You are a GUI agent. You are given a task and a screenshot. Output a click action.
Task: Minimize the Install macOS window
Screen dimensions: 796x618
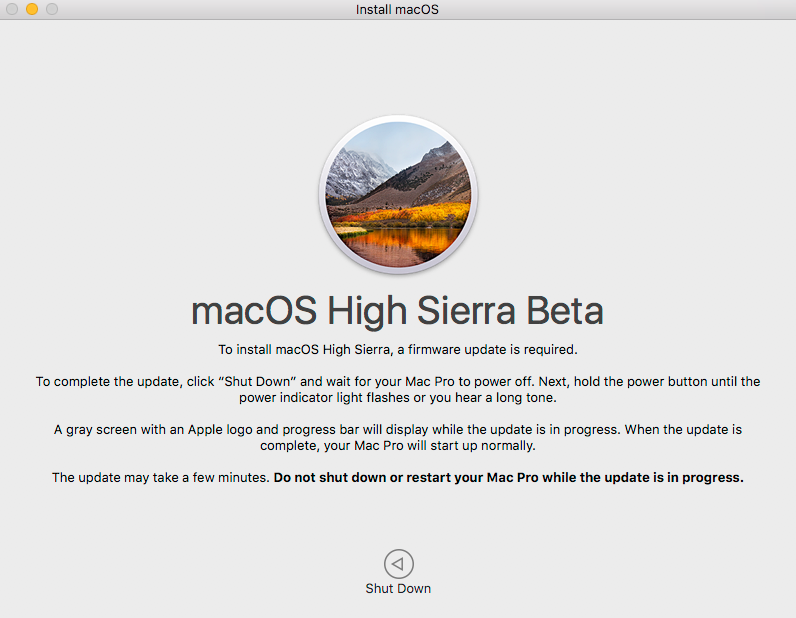[x=32, y=9]
